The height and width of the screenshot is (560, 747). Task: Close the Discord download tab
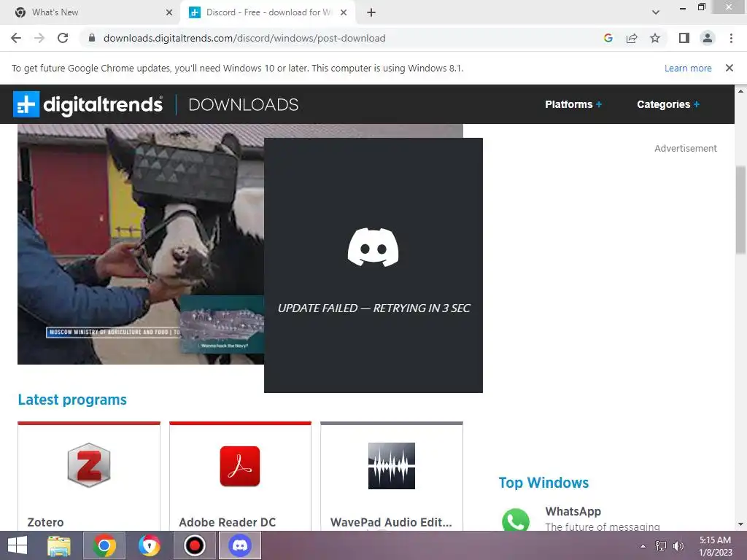[x=344, y=13]
